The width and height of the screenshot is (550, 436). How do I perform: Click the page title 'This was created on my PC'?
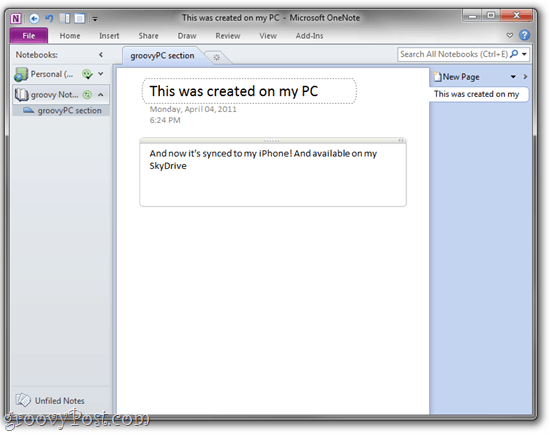[234, 91]
